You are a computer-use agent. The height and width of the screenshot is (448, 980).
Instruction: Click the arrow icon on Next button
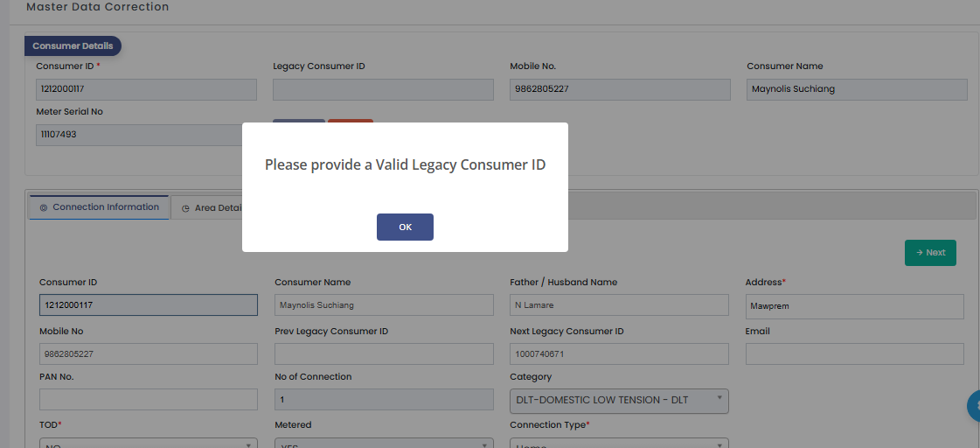click(x=920, y=253)
